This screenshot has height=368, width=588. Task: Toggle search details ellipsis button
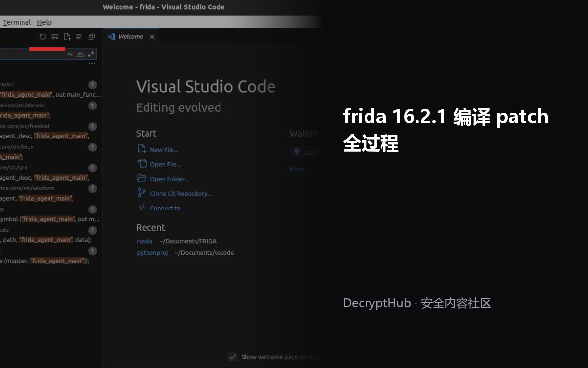[x=92, y=64]
